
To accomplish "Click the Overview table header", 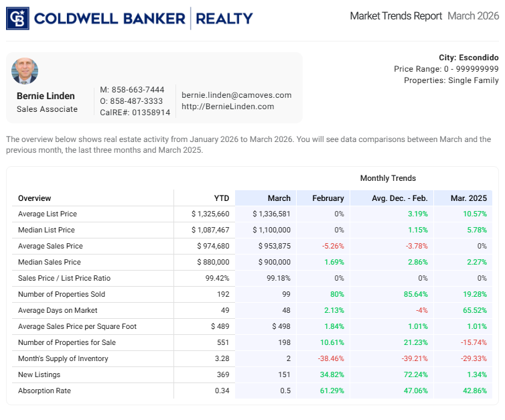I will click(x=35, y=198).
